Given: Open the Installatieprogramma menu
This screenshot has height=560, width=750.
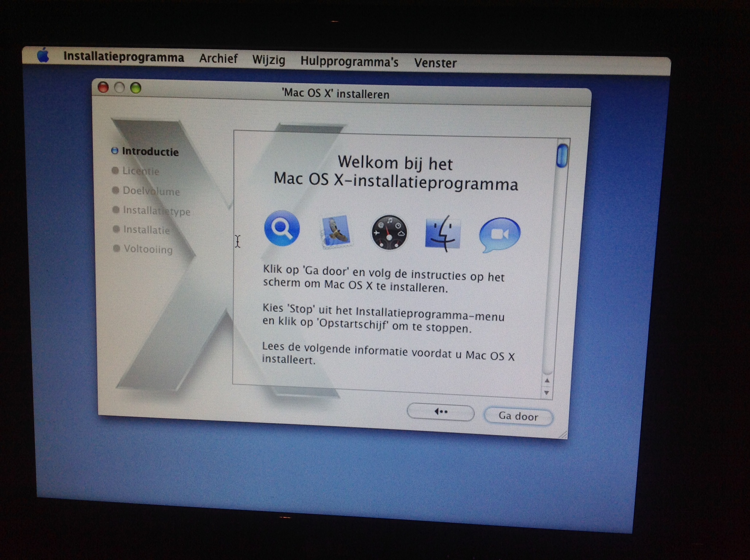Looking at the screenshot, I should (124, 57).
